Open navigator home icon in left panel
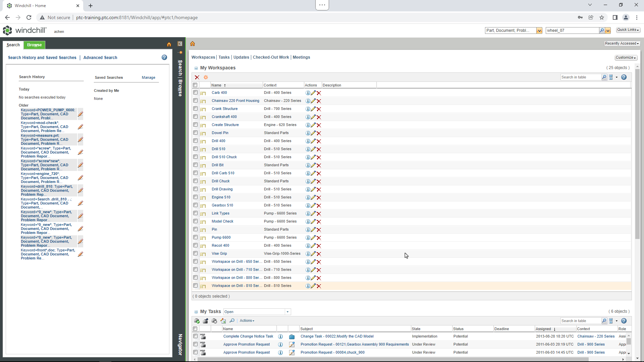 (169, 45)
